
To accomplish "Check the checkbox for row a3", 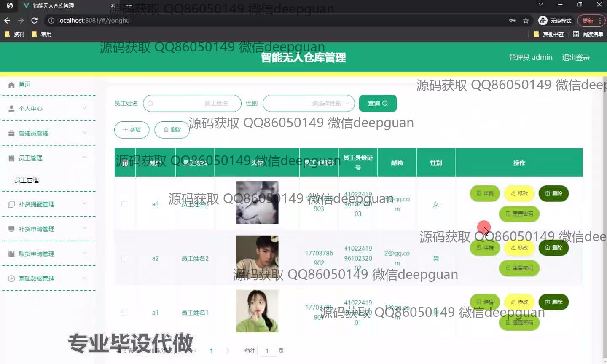I will 124,204.
